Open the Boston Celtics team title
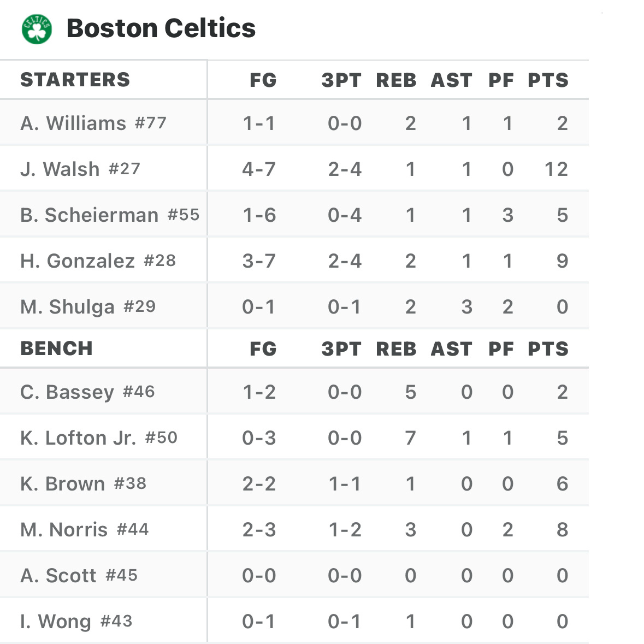 (161, 28)
